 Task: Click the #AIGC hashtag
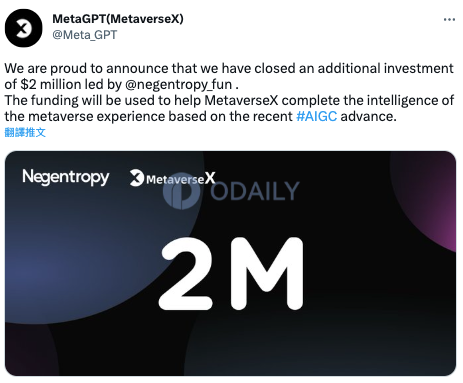tap(316, 116)
